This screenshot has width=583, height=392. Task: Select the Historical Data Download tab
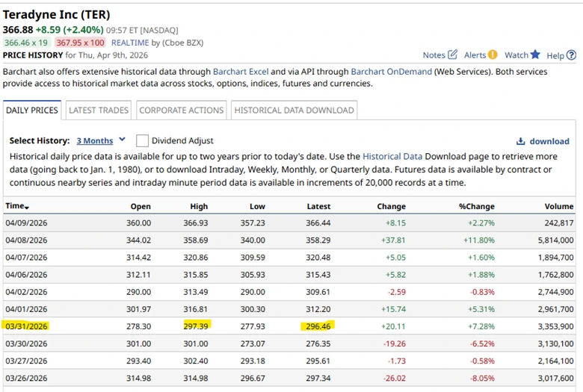click(x=294, y=110)
